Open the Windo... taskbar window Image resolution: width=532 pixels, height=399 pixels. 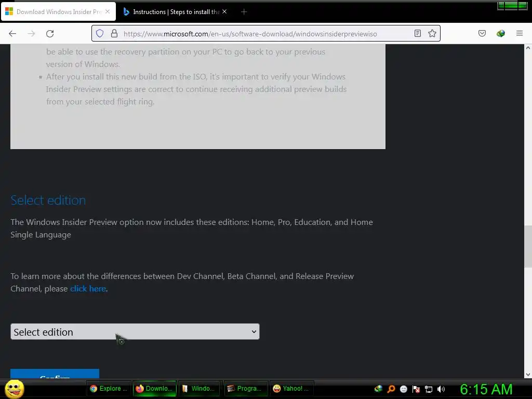[199, 389]
